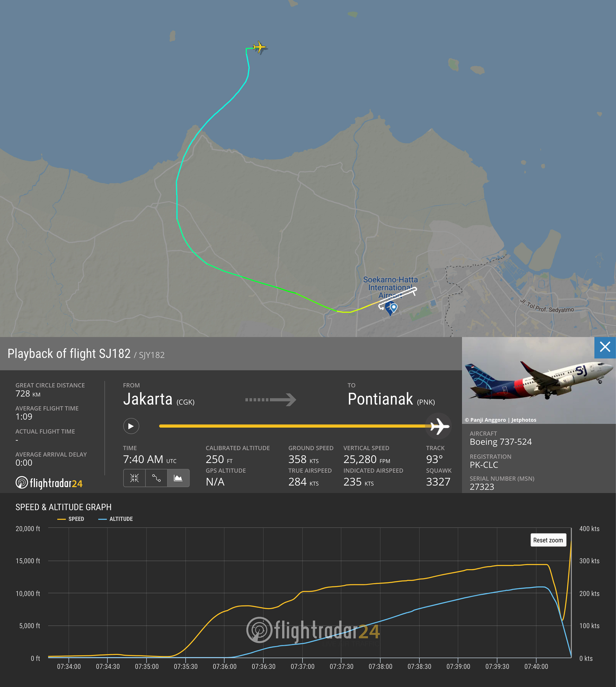
Task: Click the ground speed 358 KTS value
Action: tap(303, 459)
